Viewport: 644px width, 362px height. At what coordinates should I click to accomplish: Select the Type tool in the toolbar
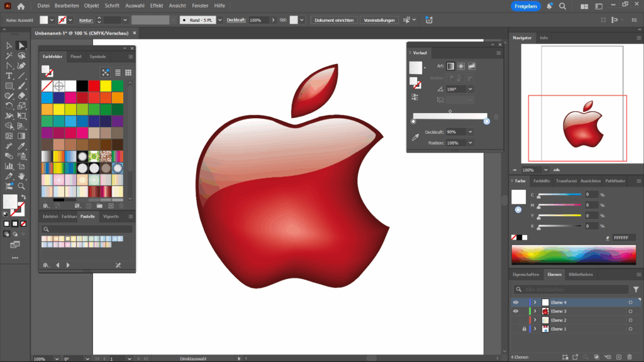pyautogui.click(x=9, y=75)
